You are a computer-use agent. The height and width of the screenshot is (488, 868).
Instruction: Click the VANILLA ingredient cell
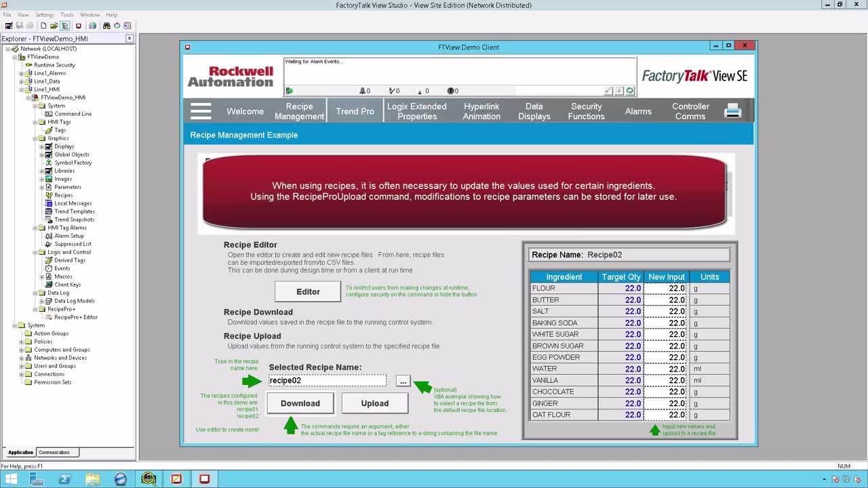point(564,380)
